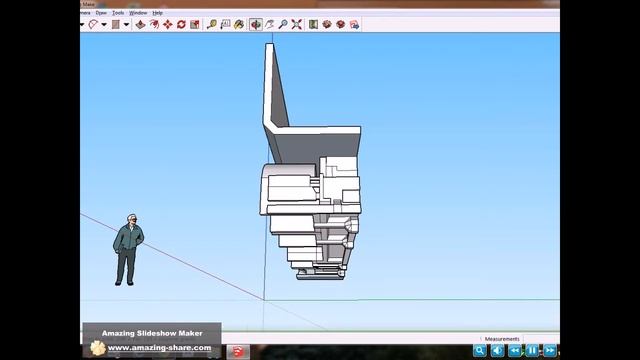This screenshot has height=360, width=640.
Task: Expand the Rectangle tool dropdown arrow
Action: (x=126, y=24)
